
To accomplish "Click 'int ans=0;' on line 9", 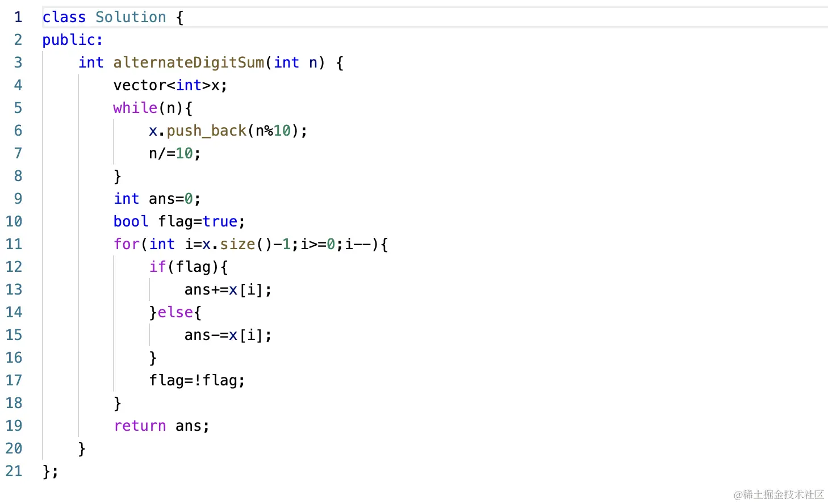I will click(157, 199).
